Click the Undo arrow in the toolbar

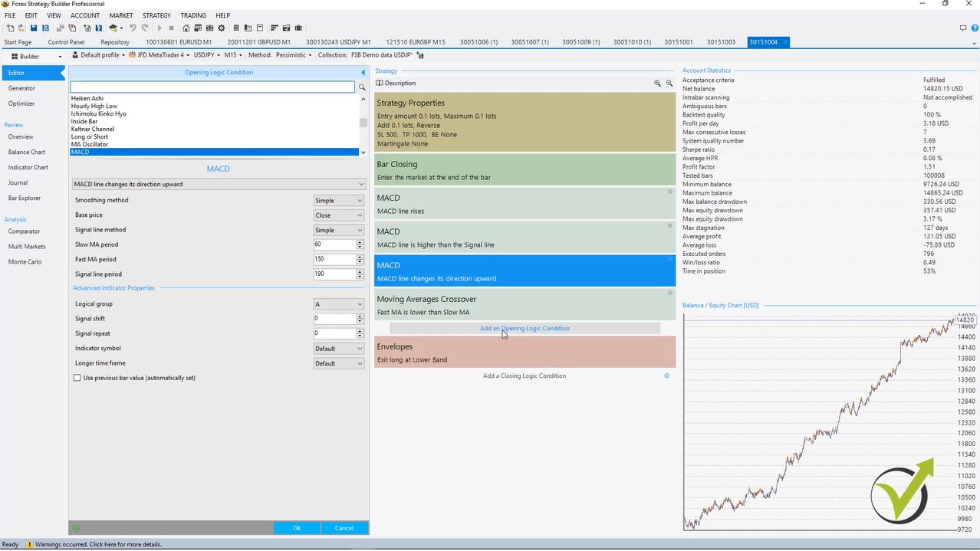pos(133,28)
